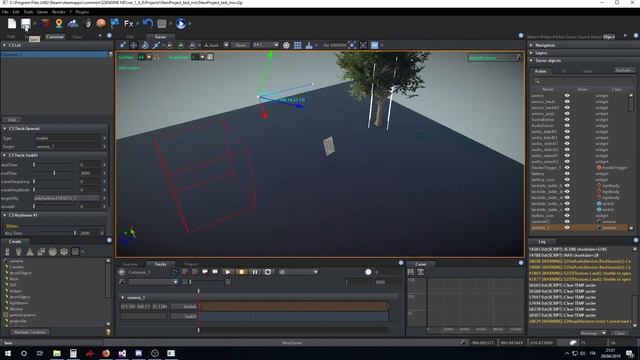This screenshot has height=360, width=640.
Task: Click the gray square toolbar icon
Action: 162,24
